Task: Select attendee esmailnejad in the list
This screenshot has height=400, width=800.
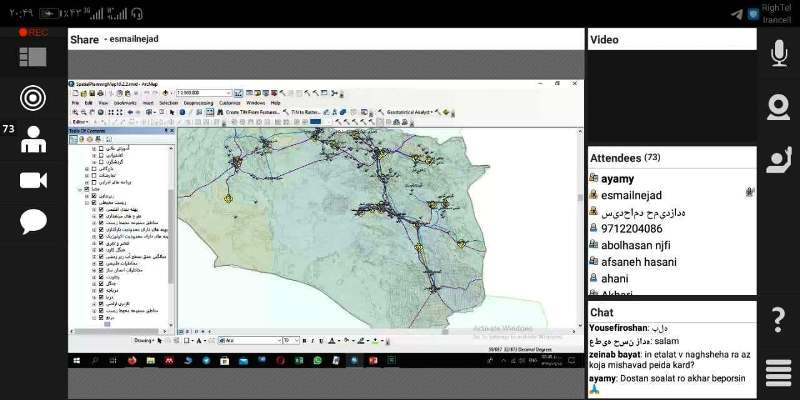Action: point(631,194)
